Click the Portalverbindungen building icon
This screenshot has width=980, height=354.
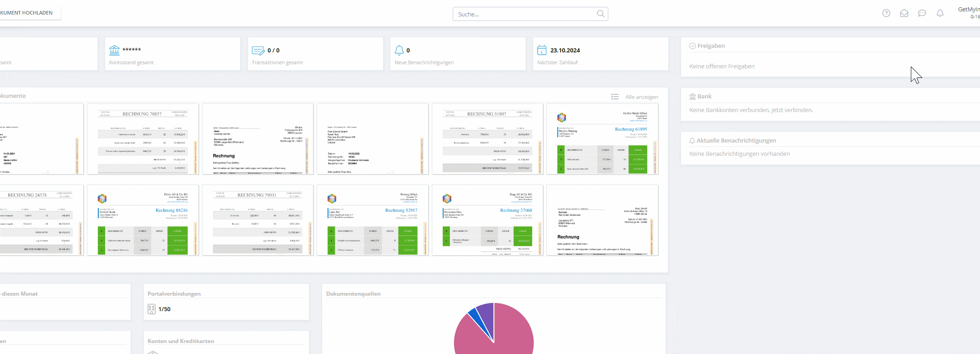coord(152,309)
